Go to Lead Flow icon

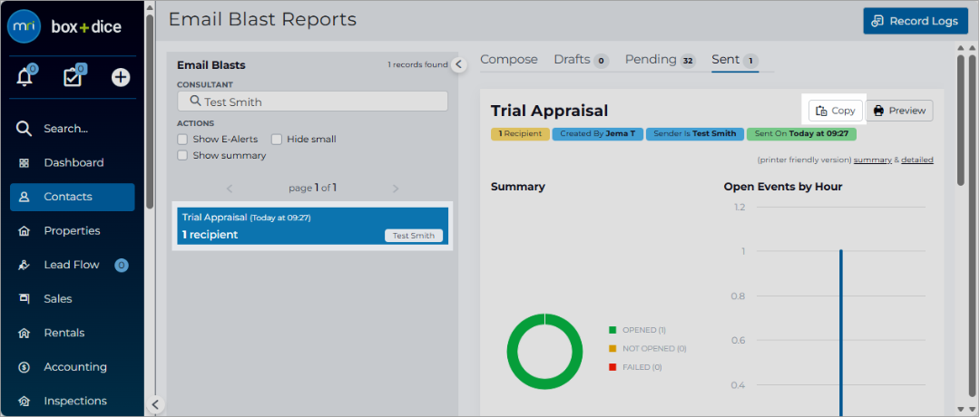(24, 266)
